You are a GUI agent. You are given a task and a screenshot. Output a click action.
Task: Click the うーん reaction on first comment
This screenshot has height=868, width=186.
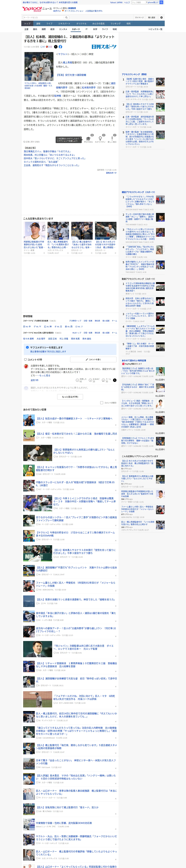pos(104,380)
